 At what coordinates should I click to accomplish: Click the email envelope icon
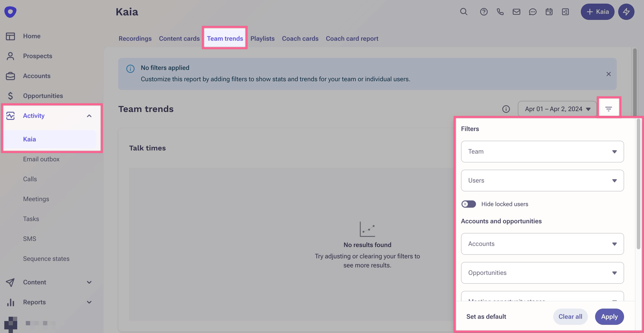click(516, 12)
